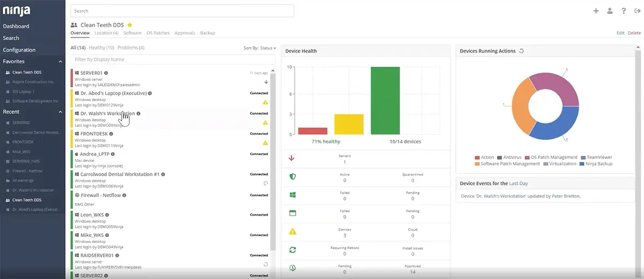
Task: Click green software window patch icon
Action: [292, 213]
